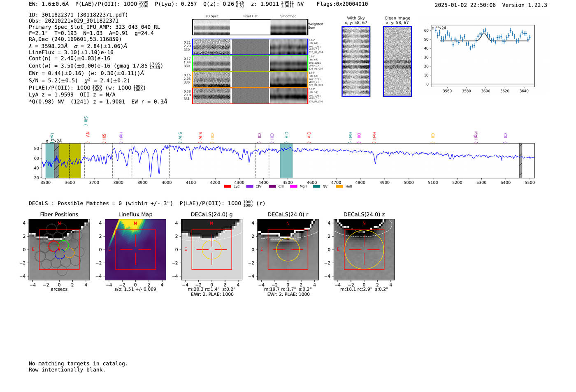Screen dimensions: 576x392
Task: Click the red crosshair in Lineflux Map
Action: (x=135, y=249)
